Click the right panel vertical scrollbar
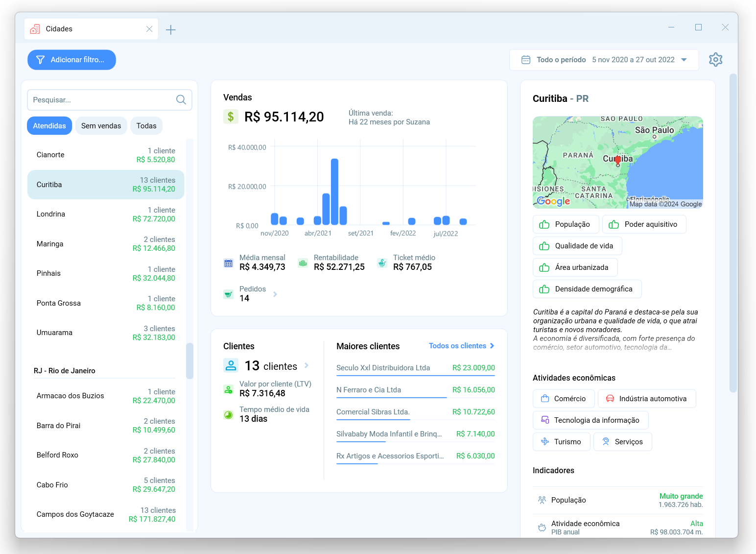 coord(733,233)
